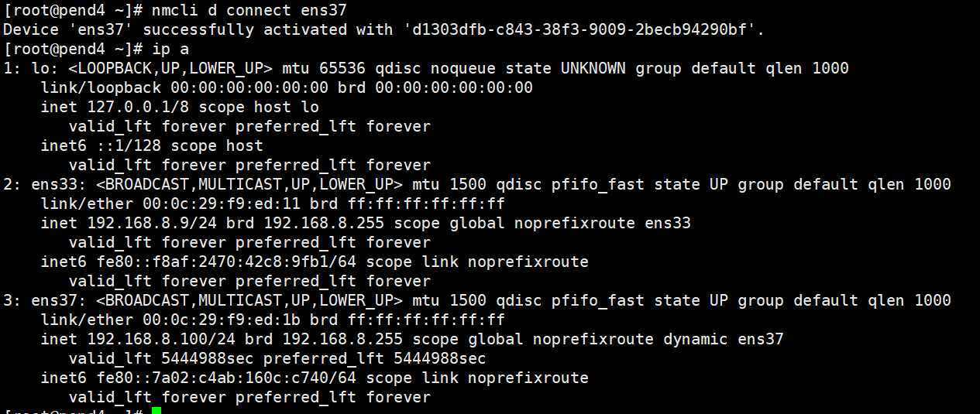Click the green terminal cursor block
The width and height of the screenshot is (980, 414).
tap(156, 410)
